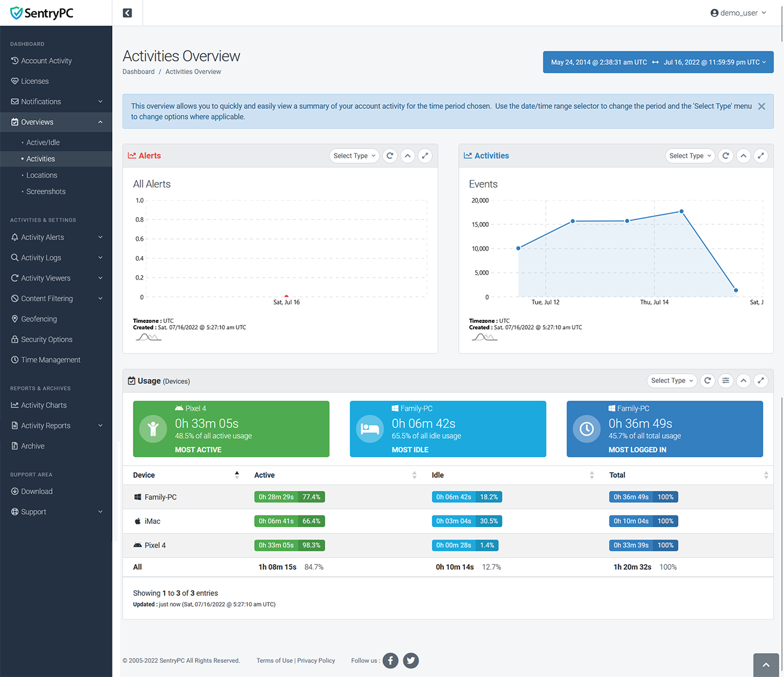Open Screenshots overview
784x677 pixels.
pyautogui.click(x=56, y=192)
